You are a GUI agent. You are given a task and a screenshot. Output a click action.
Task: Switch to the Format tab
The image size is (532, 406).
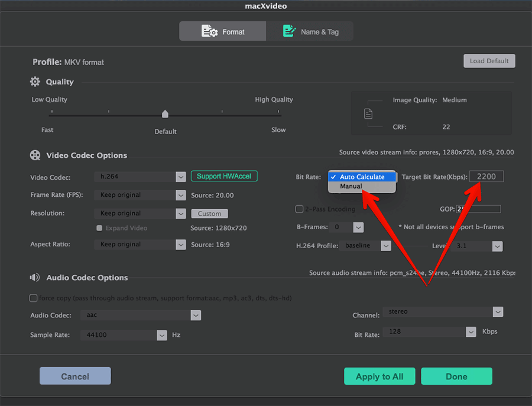223,31
